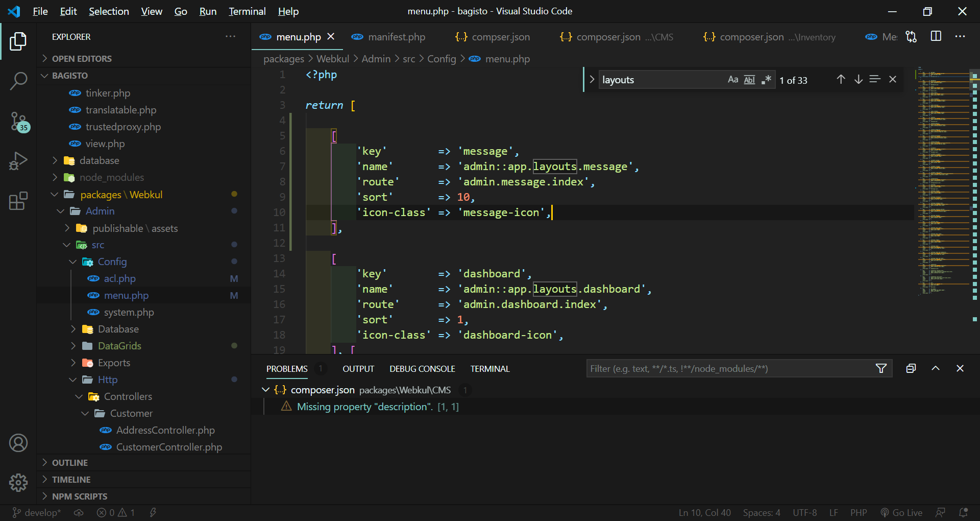Click the feedback icon in status bar
Screen dimensions: 980x521
tap(940, 513)
